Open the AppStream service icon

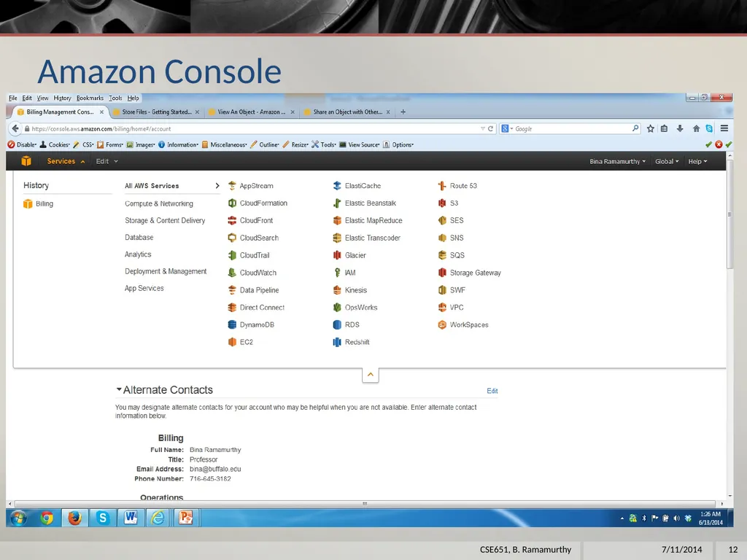pos(232,186)
